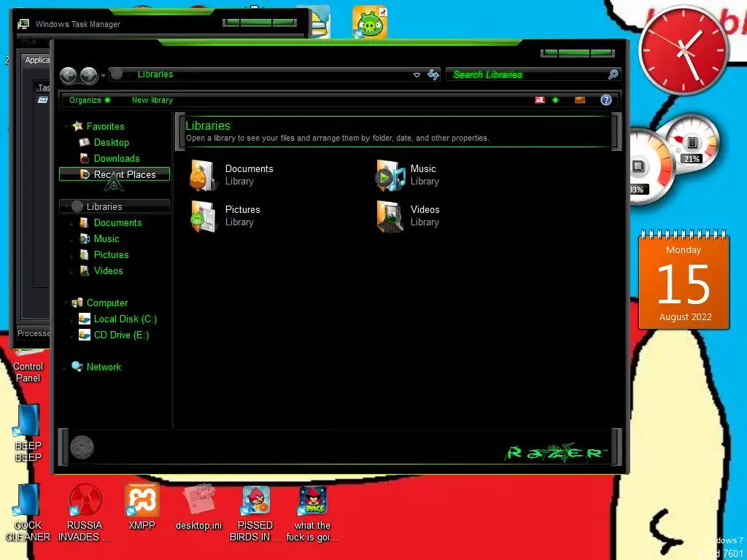Click the New library button
Screen dimensions: 747x560
pyautogui.click(x=152, y=100)
